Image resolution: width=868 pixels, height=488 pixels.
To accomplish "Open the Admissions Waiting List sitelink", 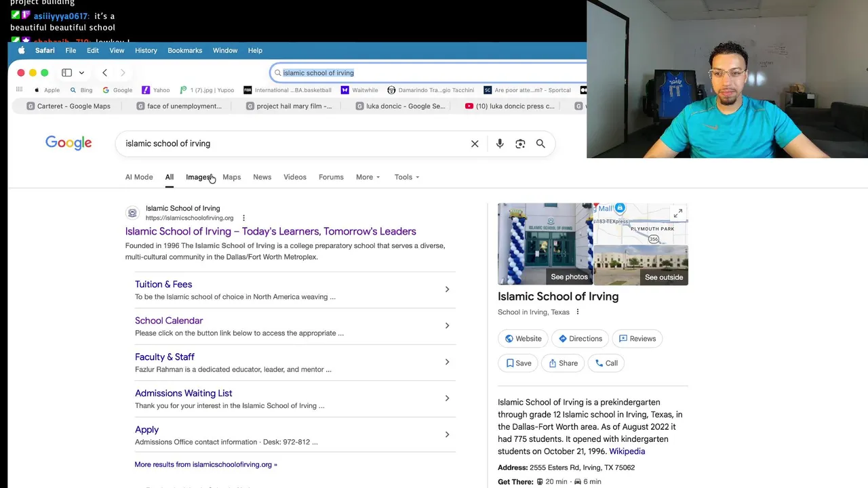I will 183,393.
